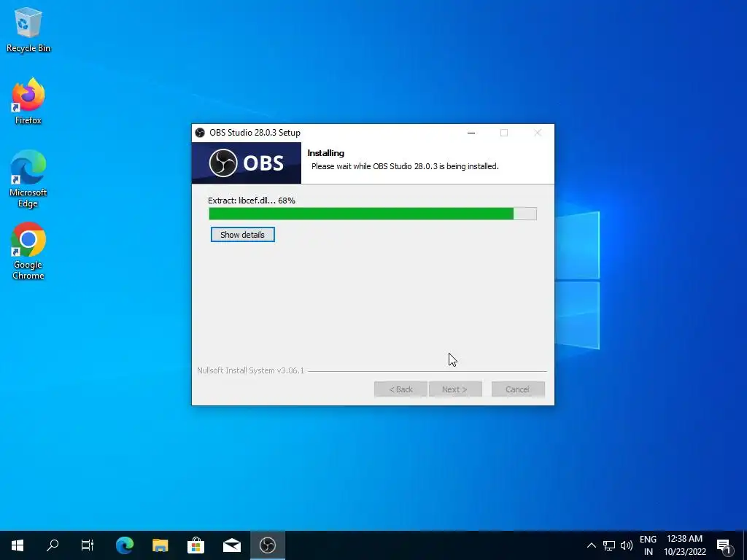Screen dimensions: 747x560
Task: Click the disabled Next button
Action: click(455, 389)
